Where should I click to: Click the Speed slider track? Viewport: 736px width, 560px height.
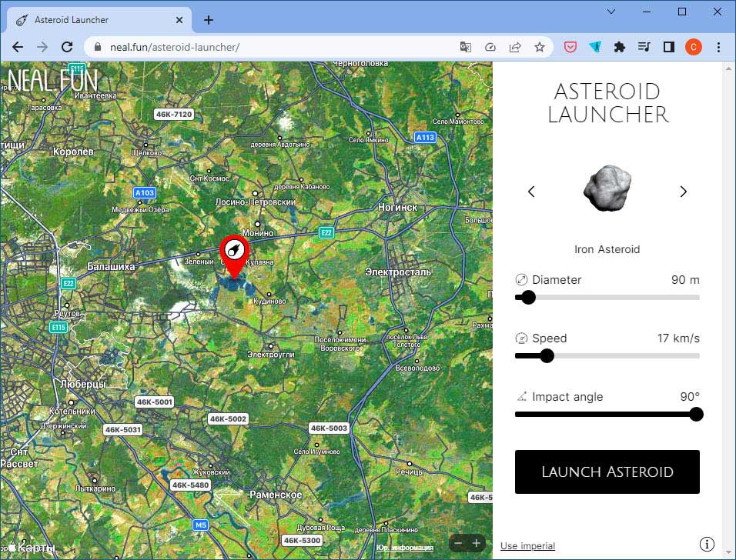[x=607, y=356]
